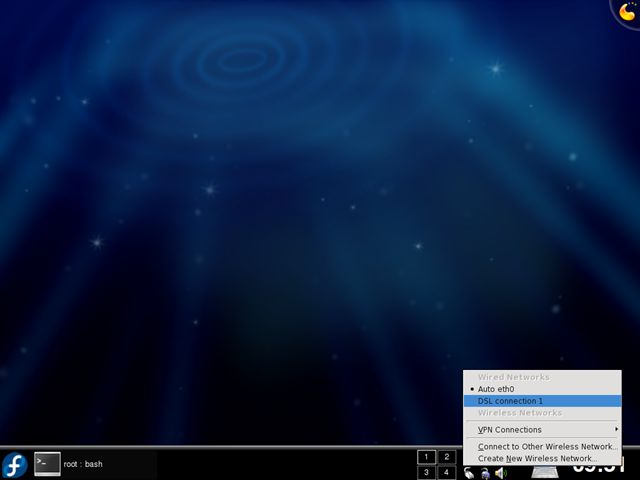
Task: Switch to virtual desktop 4
Action: (447, 472)
